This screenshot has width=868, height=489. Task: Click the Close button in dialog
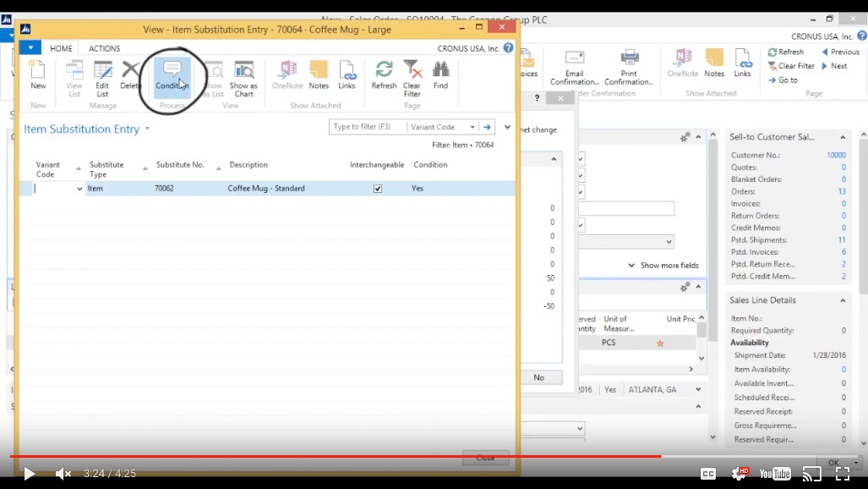click(485, 458)
